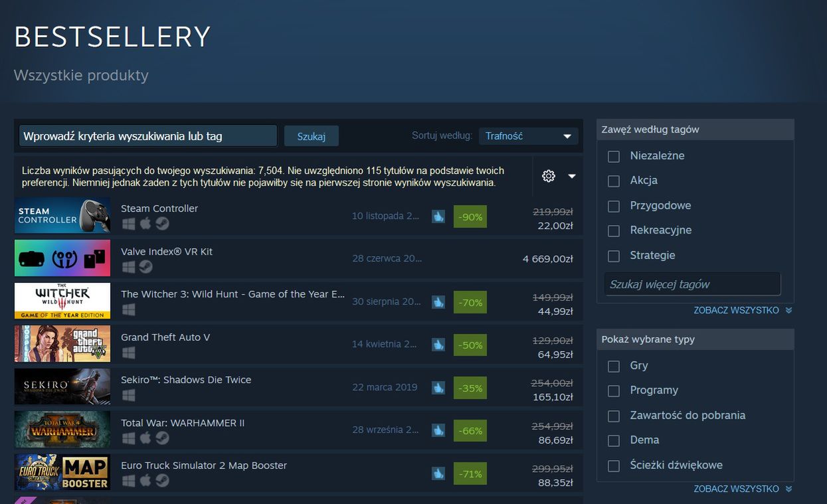Viewport: 827px width, 504px height.
Task: Click the Apple icon under Steam Controller
Action: pos(145,224)
